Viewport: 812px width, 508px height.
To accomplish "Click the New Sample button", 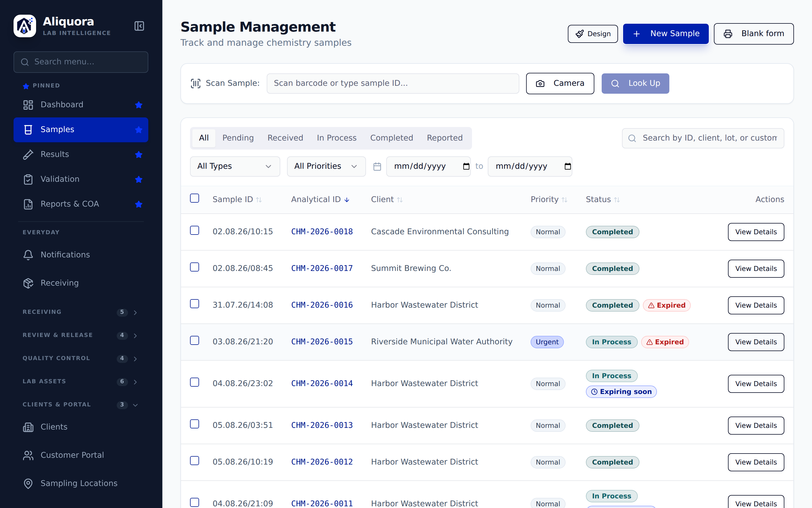I will pos(666,34).
